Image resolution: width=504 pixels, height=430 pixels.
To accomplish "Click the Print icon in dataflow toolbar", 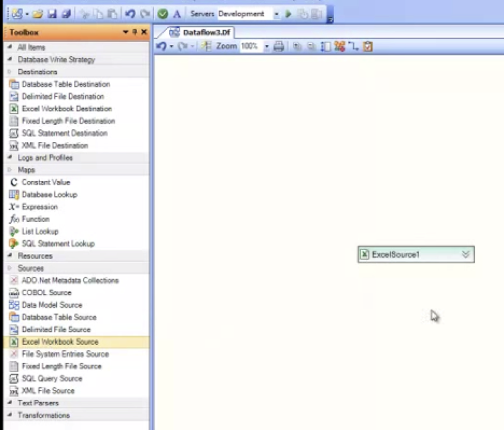I will 279,47.
